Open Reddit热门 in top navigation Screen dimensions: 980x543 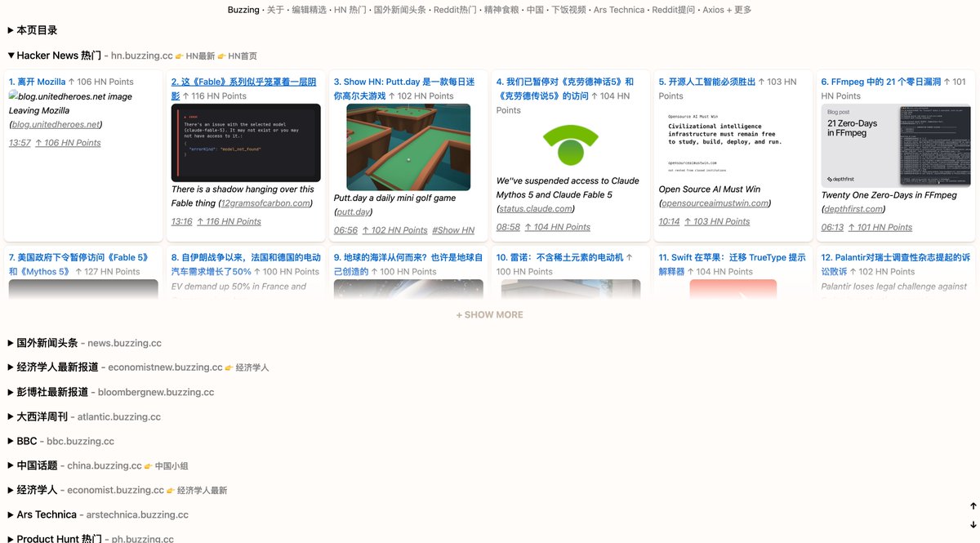455,10
